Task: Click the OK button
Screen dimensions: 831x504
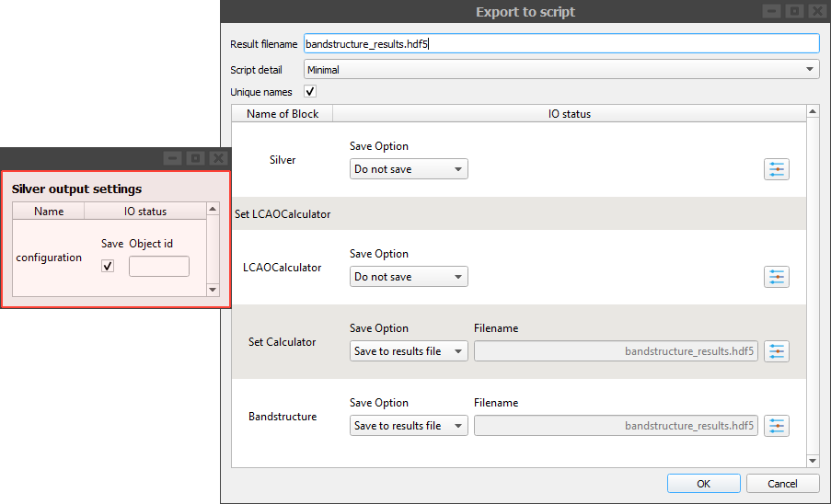Action: 703,484
